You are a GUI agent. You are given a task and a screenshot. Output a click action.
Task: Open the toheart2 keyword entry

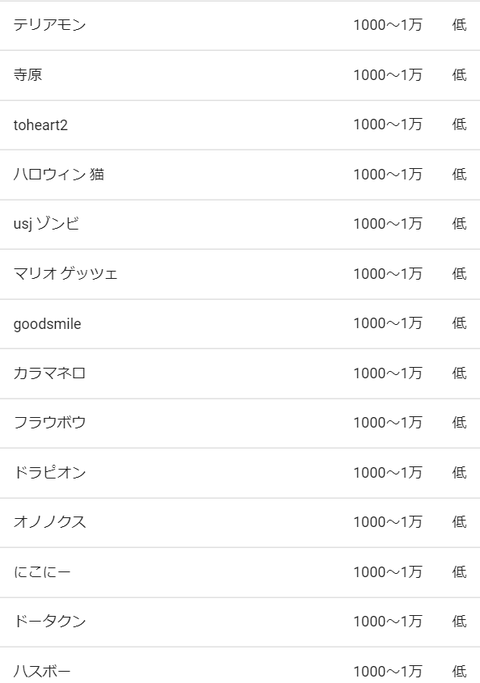(x=41, y=125)
